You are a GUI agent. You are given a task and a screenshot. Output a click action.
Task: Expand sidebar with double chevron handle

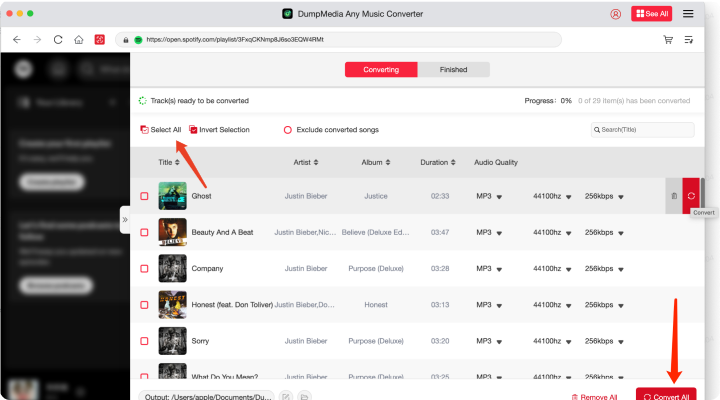125,220
